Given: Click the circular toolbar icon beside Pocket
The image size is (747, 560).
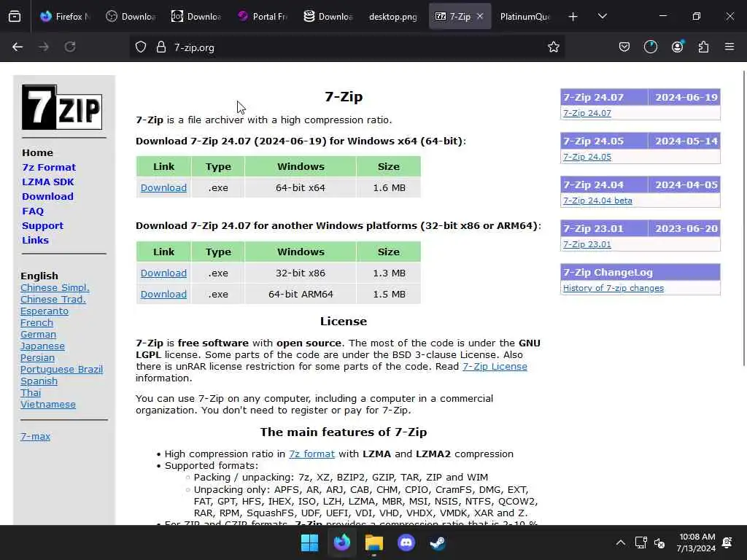Looking at the screenshot, I should coord(651,47).
